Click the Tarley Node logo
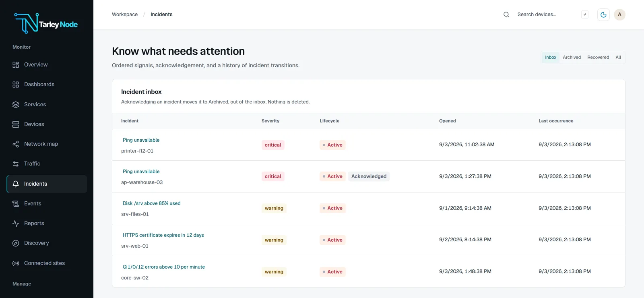The height and width of the screenshot is (298, 644). pyautogui.click(x=46, y=23)
